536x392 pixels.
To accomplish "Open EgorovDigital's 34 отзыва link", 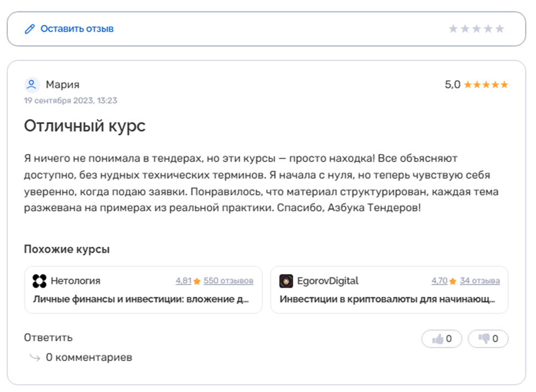I will [x=480, y=281].
